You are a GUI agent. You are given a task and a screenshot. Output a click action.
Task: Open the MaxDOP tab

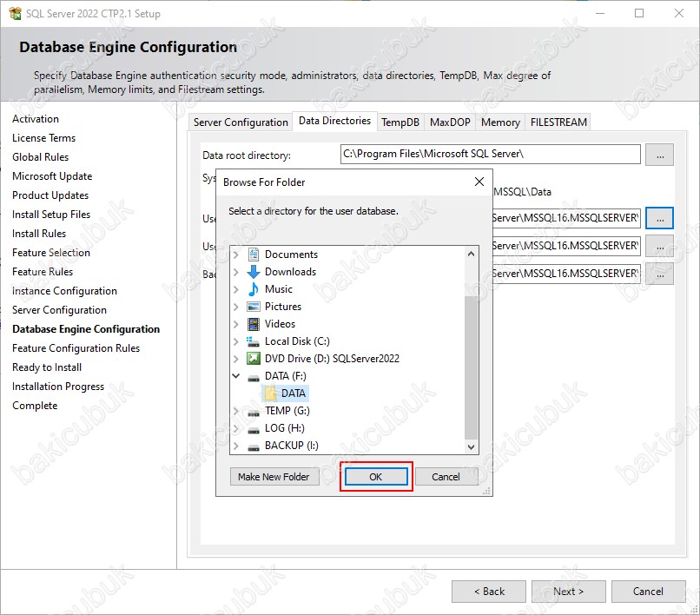coord(450,122)
